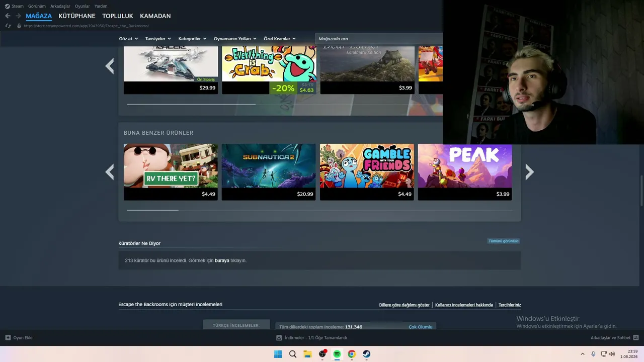Open the Arkadaşlar menu
Viewport: 644px width, 362px height.
tap(60, 6)
